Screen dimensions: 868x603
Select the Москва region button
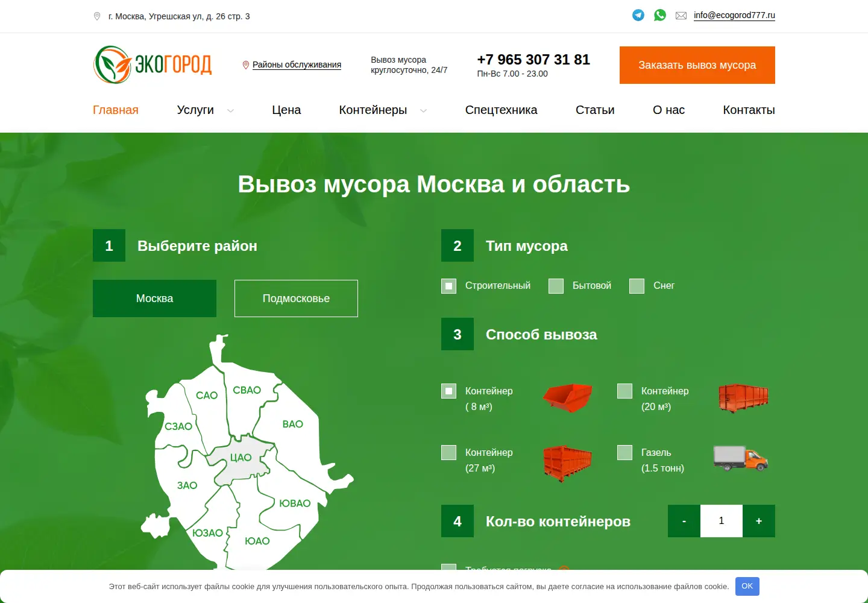point(154,298)
